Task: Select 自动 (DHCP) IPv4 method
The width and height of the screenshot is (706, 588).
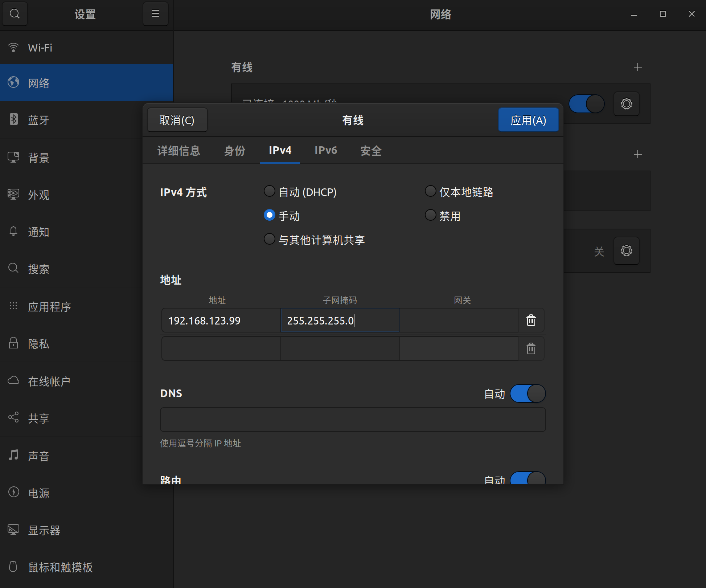Action: pyautogui.click(x=300, y=192)
